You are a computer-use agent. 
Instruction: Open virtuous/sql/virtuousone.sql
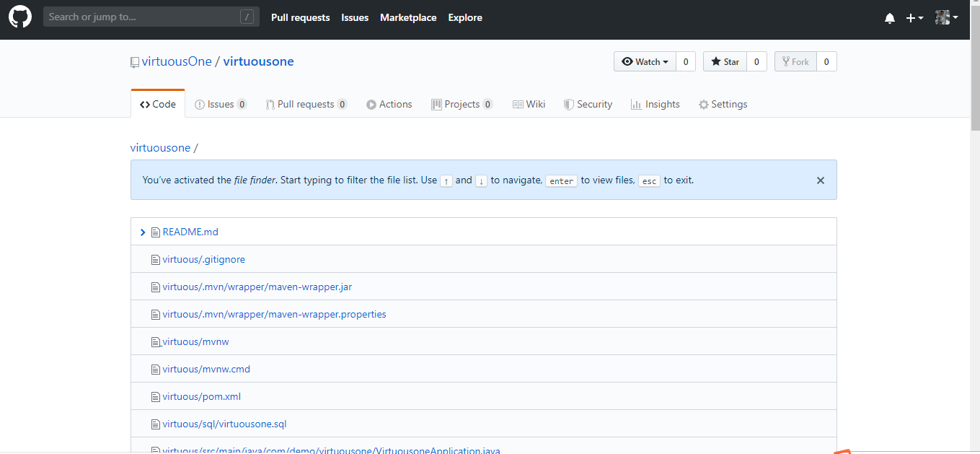tap(225, 424)
